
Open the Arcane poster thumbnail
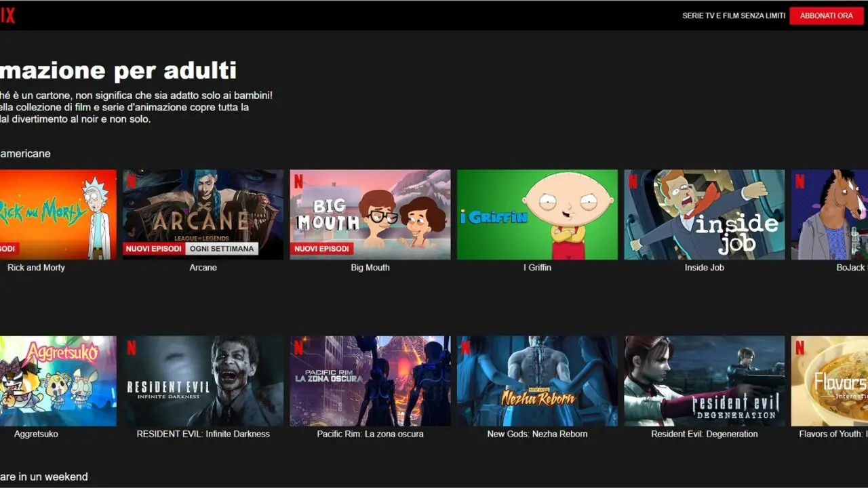[203, 214]
